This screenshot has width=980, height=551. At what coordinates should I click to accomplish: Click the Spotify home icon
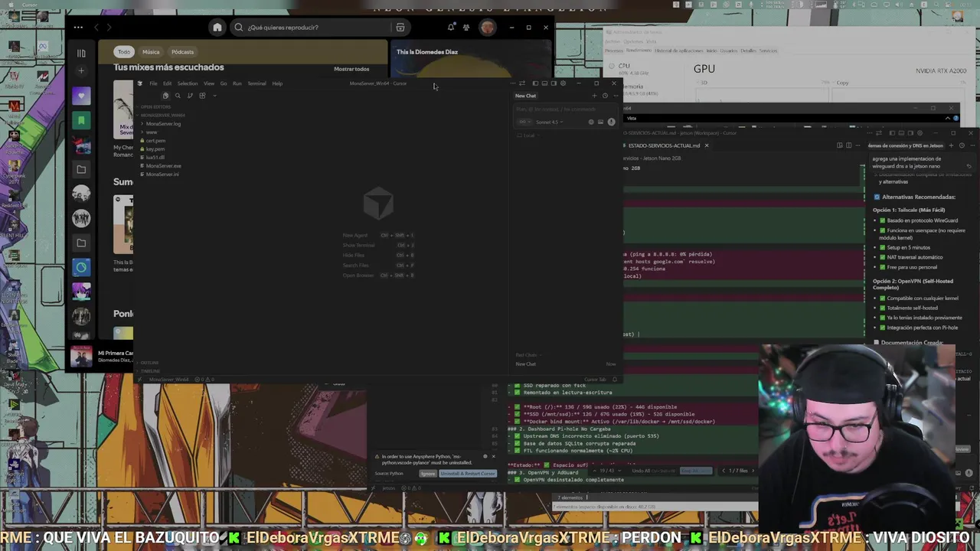point(217,28)
